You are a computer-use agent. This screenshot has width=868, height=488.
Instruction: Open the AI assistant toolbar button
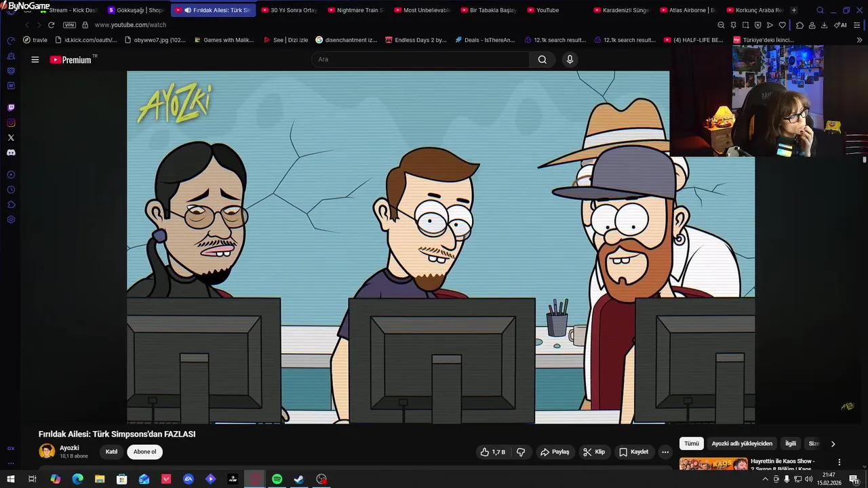pos(840,25)
